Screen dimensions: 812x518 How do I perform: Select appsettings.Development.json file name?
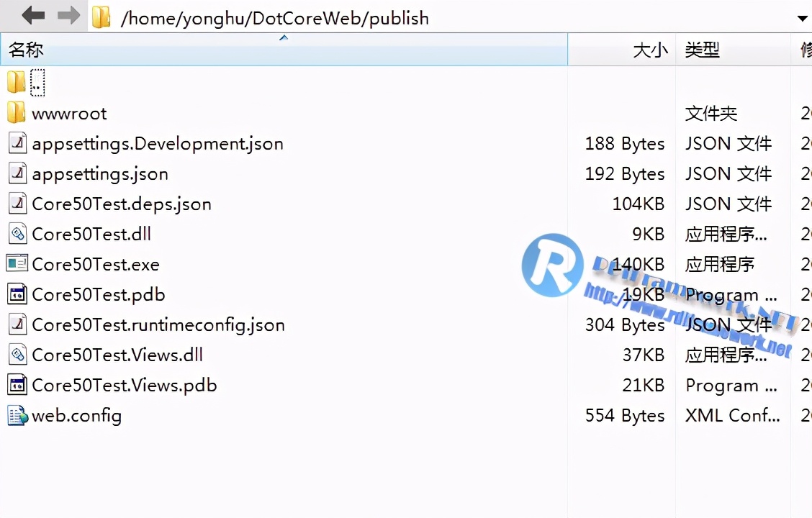click(x=158, y=143)
